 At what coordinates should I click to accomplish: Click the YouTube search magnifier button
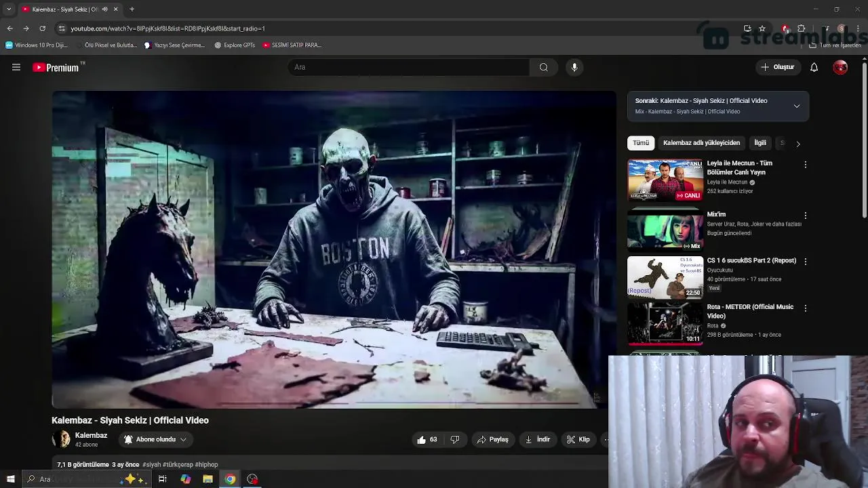click(x=543, y=67)
